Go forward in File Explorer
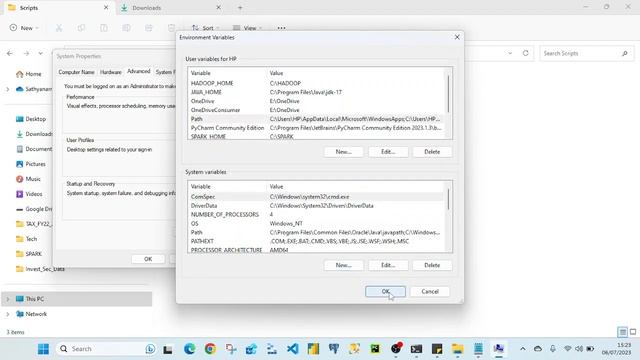 (x=26, y=53)
